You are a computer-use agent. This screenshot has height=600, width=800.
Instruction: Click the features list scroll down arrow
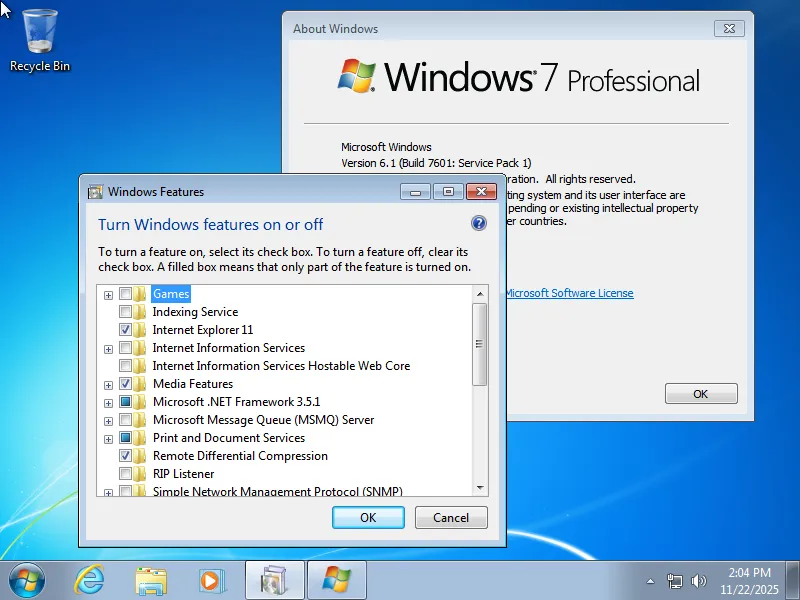pos(480,488)
